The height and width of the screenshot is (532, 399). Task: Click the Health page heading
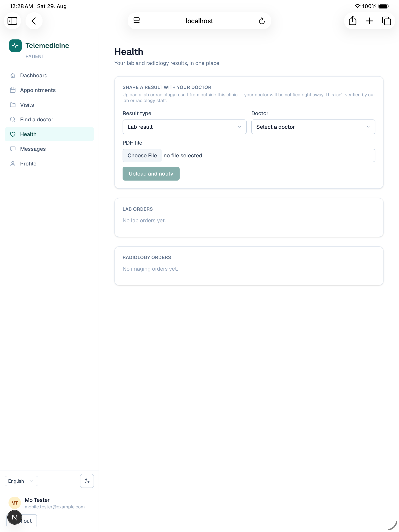(129, 52)
